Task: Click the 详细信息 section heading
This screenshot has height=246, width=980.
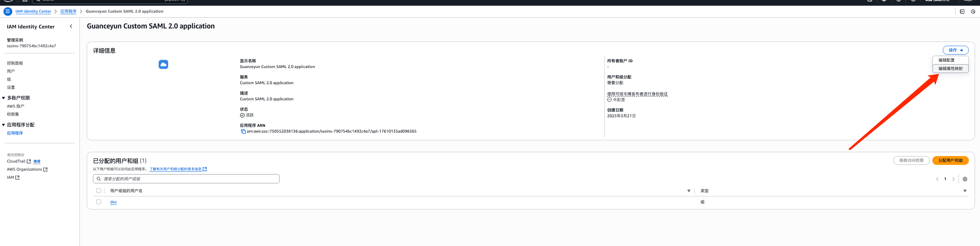Action: coord(104,51)
